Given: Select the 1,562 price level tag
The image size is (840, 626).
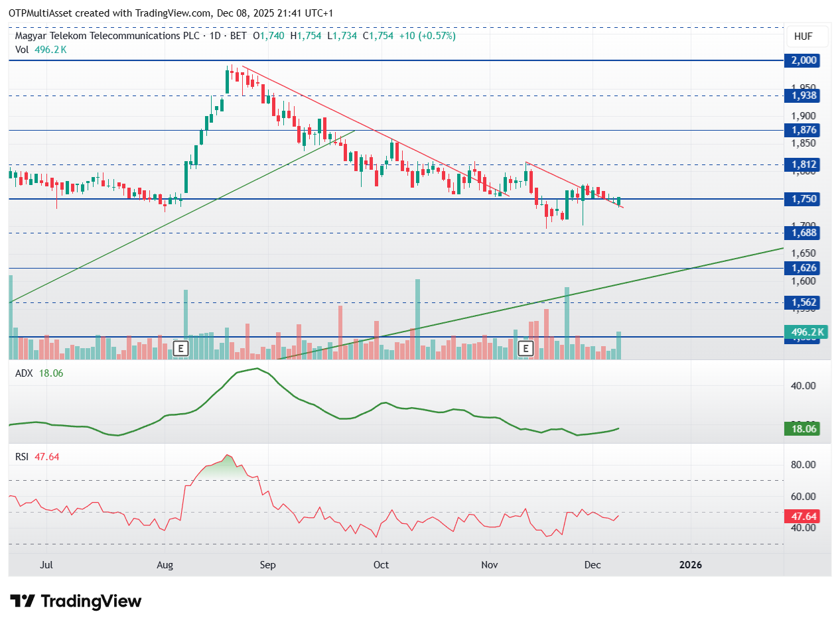Looking at the screenshot, I should click(802, 302).
